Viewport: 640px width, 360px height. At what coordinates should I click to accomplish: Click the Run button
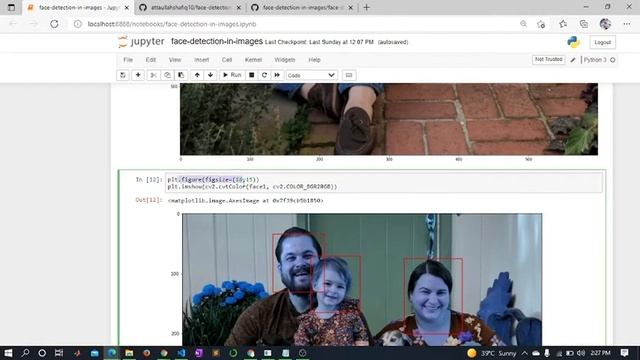point(232,75)
